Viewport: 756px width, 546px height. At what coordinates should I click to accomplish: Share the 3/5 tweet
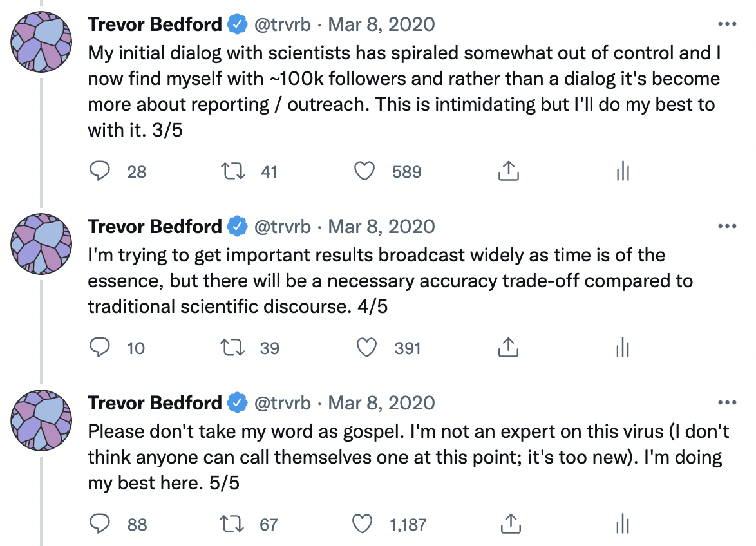tap(509, 171)
